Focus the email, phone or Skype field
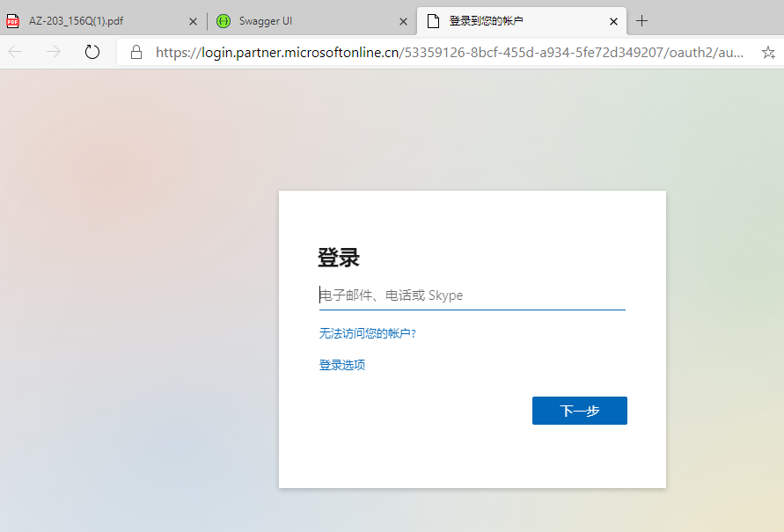Image resolution: width=784 pixels, height=532 pixels. click(472, 295)
